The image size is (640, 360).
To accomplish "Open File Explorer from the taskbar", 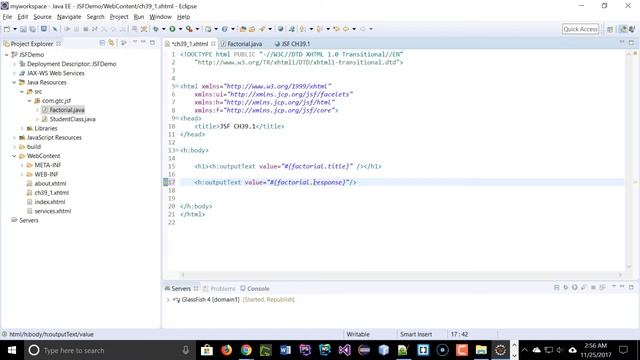I will point(481,350).
